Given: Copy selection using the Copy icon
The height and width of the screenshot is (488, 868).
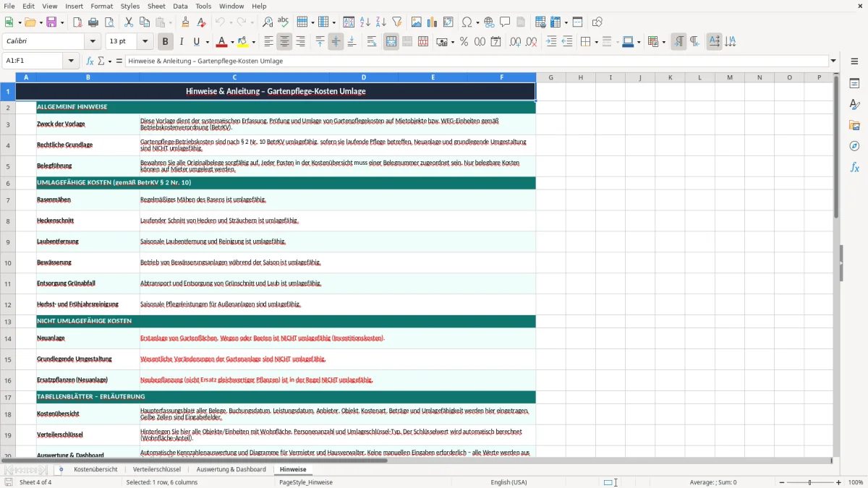Looking at the screenshot, I should pyautogui.click(x=145, y=22).
